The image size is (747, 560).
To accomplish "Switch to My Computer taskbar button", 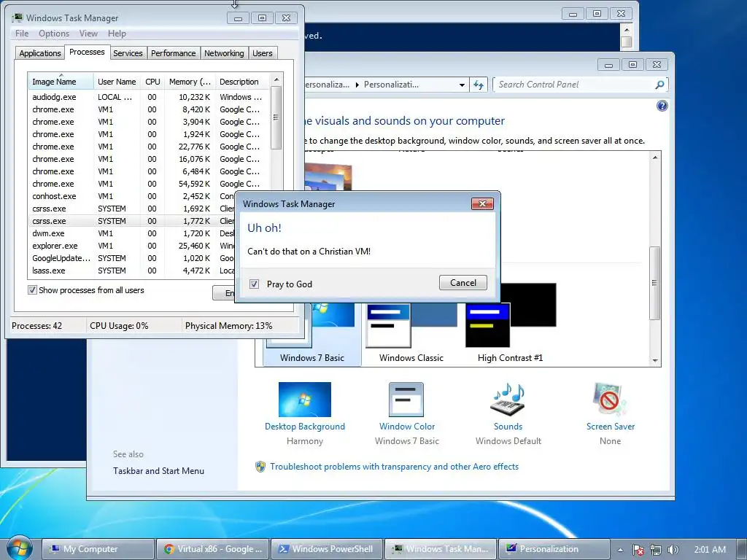I will [98, 549].
